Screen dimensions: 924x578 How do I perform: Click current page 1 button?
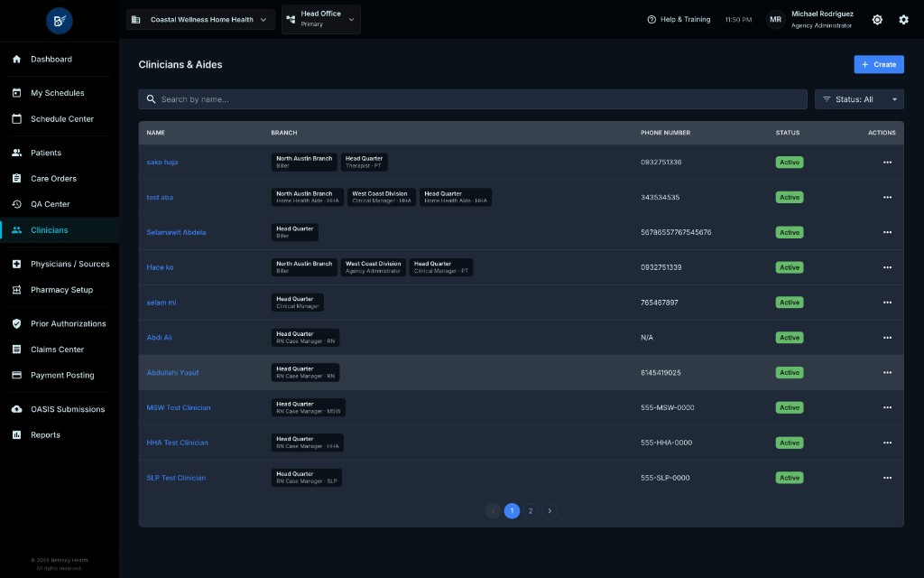[512, 511]
